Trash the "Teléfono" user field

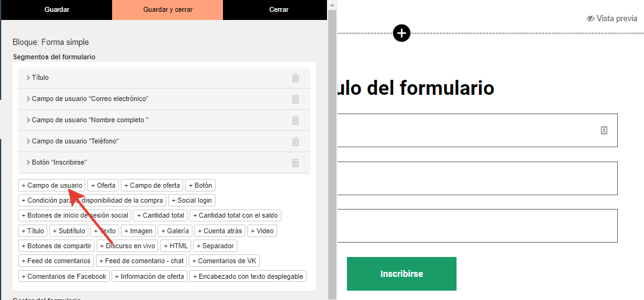[295, 142]
